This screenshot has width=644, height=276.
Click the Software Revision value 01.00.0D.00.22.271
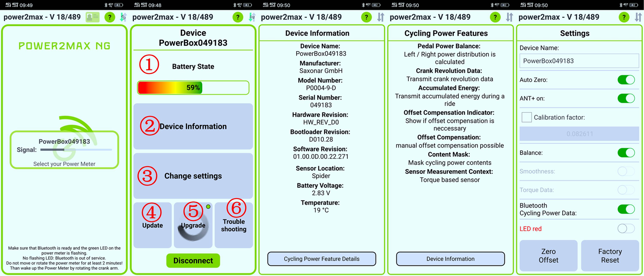321,156
